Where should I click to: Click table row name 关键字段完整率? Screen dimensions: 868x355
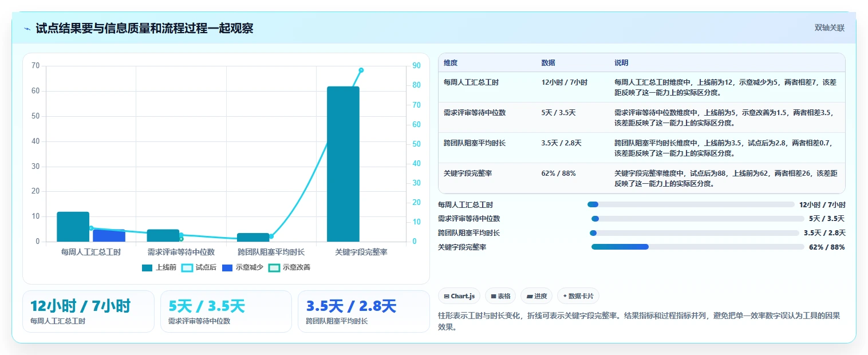[x=468, y=173]
